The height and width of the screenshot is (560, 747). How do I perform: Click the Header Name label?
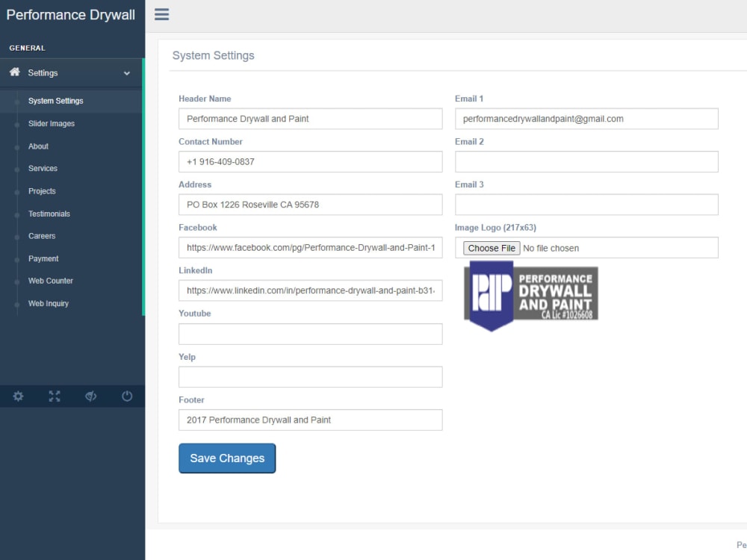click(x=205, y=99)
